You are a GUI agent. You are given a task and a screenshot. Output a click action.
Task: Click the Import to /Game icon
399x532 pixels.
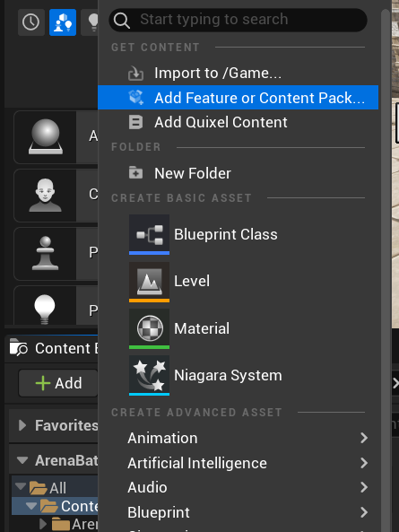[135, 74]
